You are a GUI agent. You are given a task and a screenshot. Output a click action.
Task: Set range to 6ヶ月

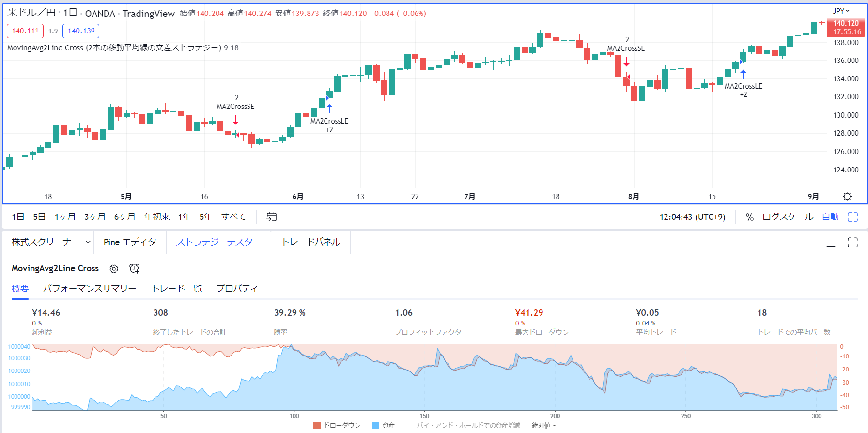[125, 216]
